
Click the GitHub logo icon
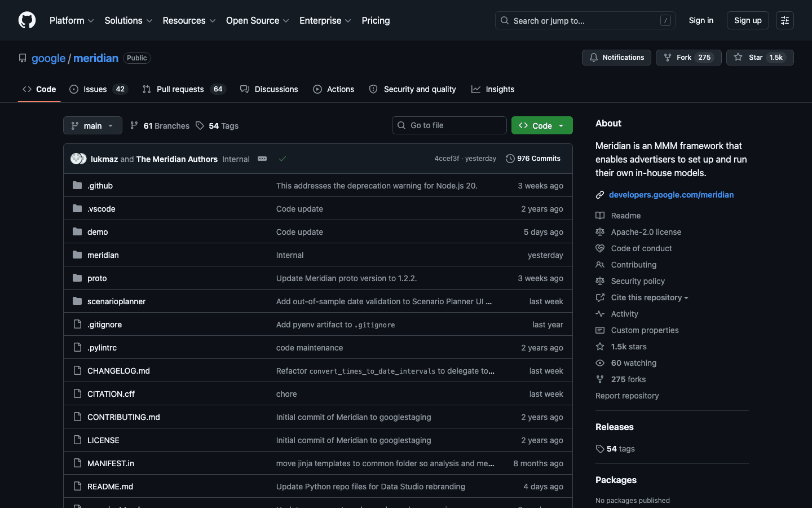[x=27, y=20]
